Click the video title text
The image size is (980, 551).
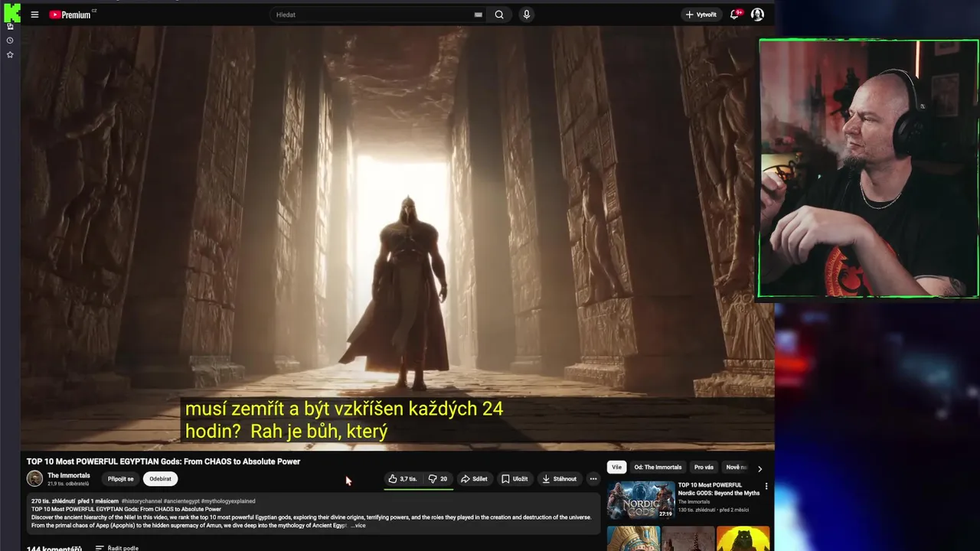(x=163, y=461)
